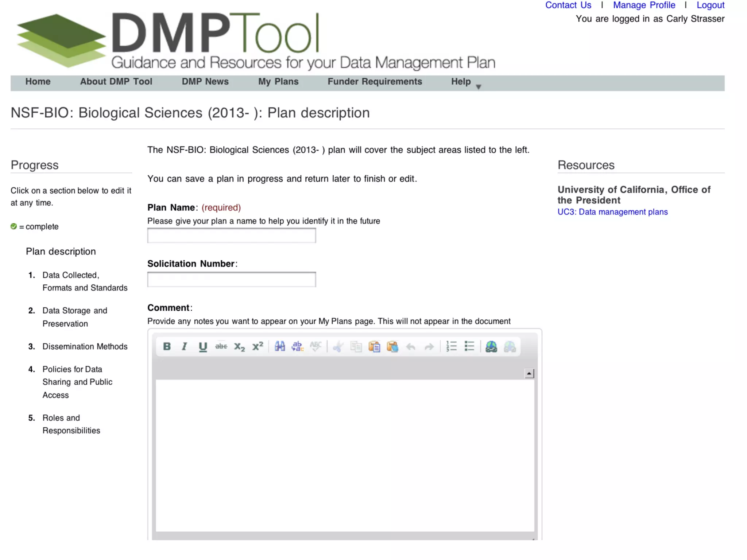Open the My Plans menu item
This screenshot has height=560, width=747.
click(x=278, y=82)
